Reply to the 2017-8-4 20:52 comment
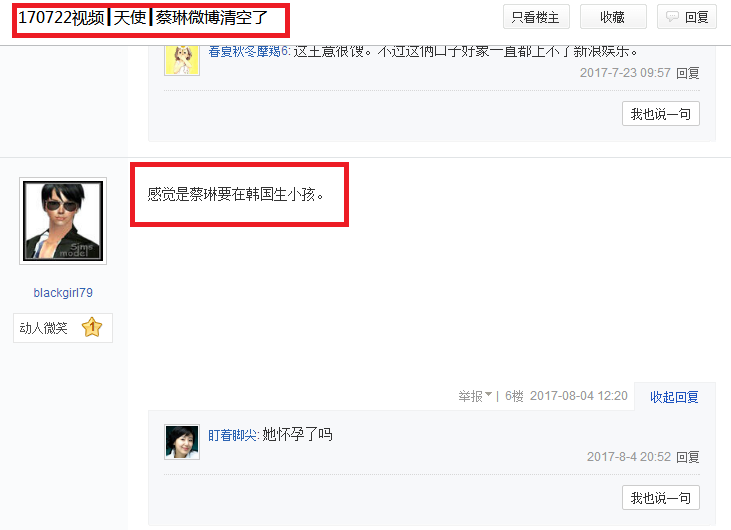Screen dimensions: 731x530 688,457
